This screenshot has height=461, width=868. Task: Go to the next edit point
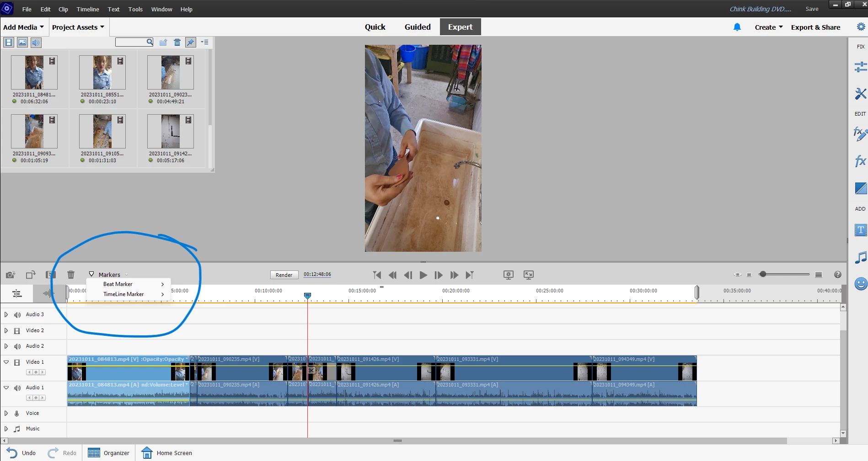(x=470, y=275)
